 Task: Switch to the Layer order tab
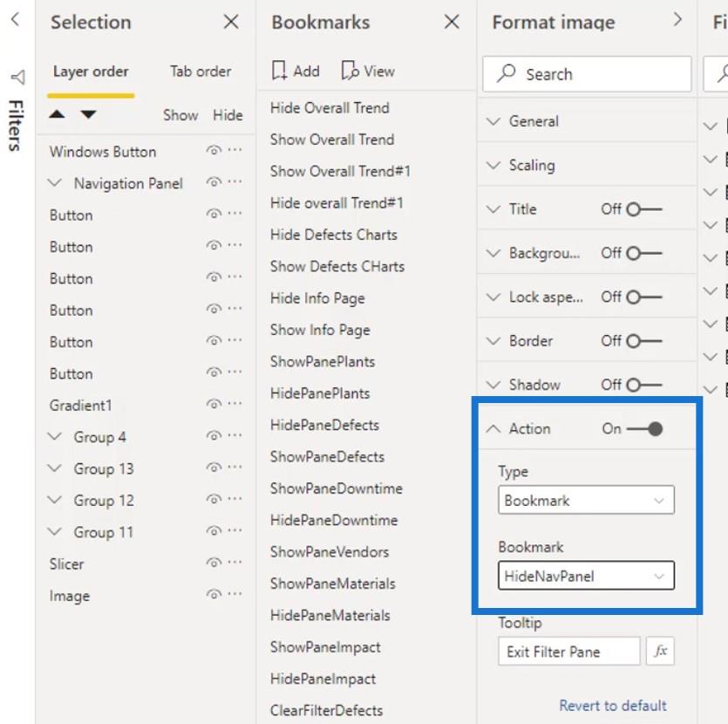coord(91,72)
